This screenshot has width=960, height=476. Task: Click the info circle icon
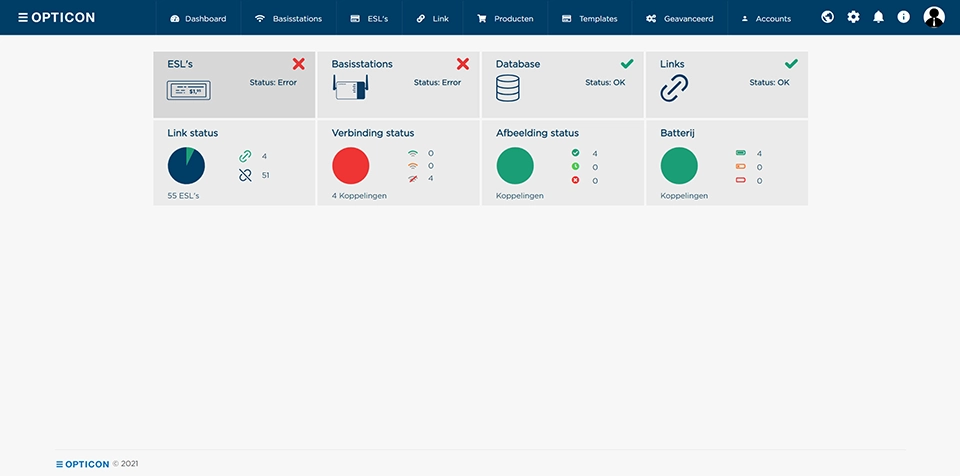point(903,17)
